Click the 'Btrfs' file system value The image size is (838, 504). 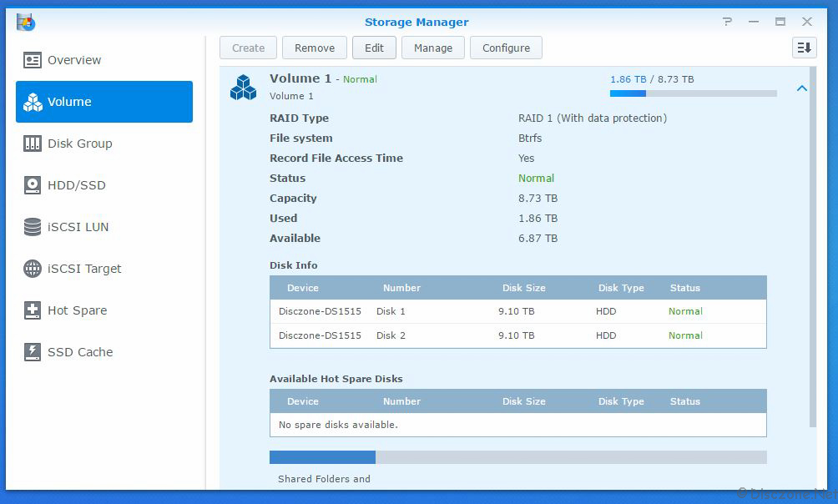(530, 139)
